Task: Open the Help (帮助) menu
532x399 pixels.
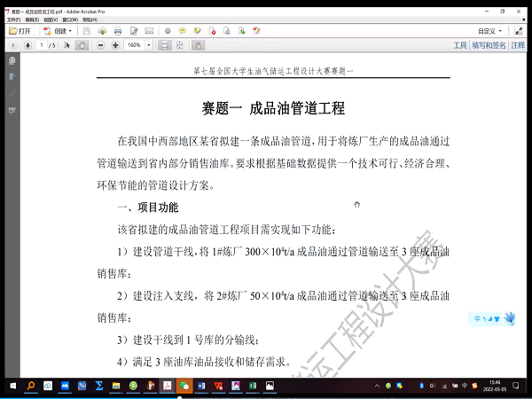Action: pos(90,20)
